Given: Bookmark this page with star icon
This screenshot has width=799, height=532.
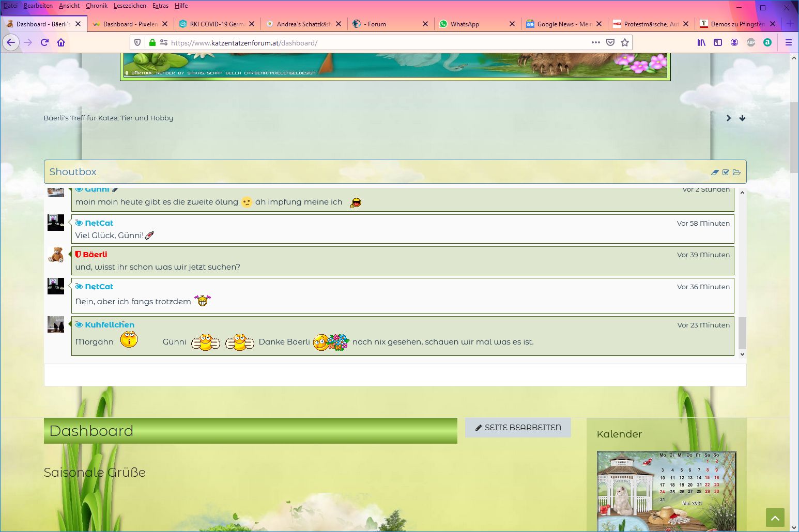Looking at the screenshot, I should [625, 42].
